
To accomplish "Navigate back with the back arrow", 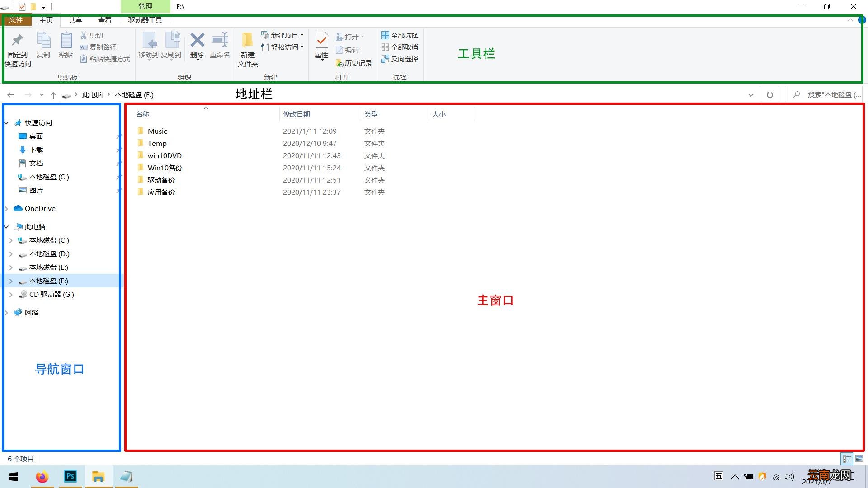I will tap(11, 95).
